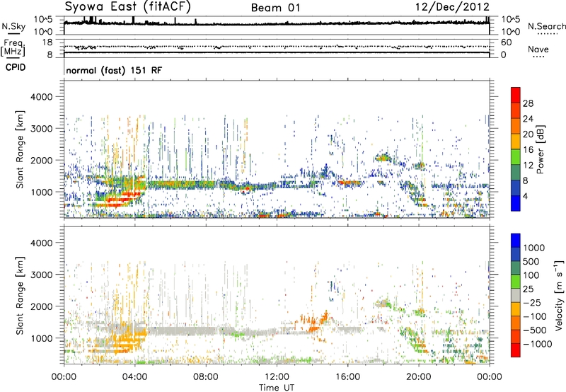Click the '12:00' time tick label
566x392 pixels.
point(277,377)
